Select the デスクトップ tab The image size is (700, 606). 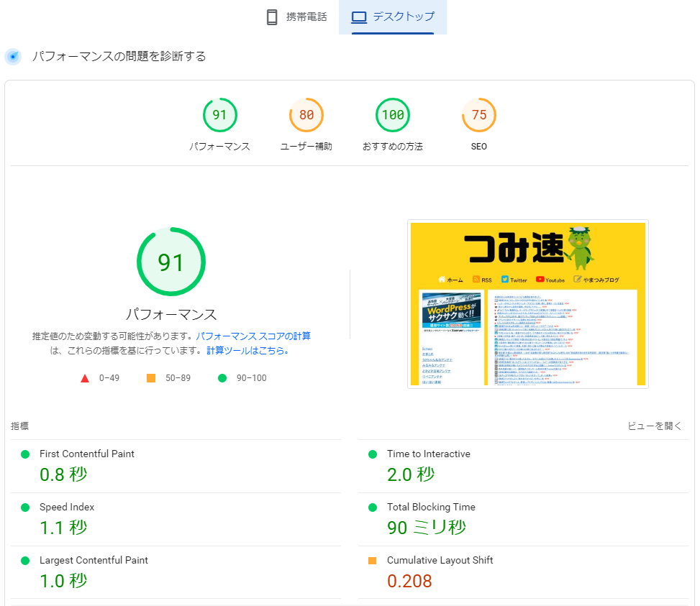pyautogui.click(x=392, y=17)
